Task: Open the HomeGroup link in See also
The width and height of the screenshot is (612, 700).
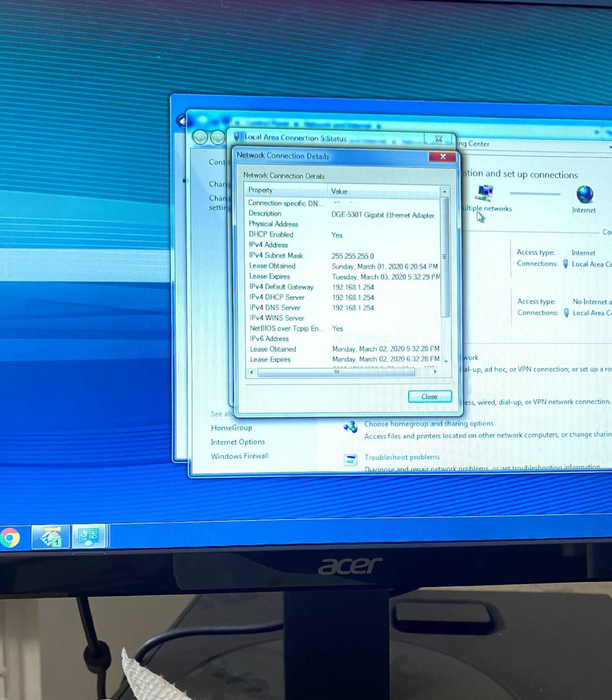Action: click(x=231, y=428)
